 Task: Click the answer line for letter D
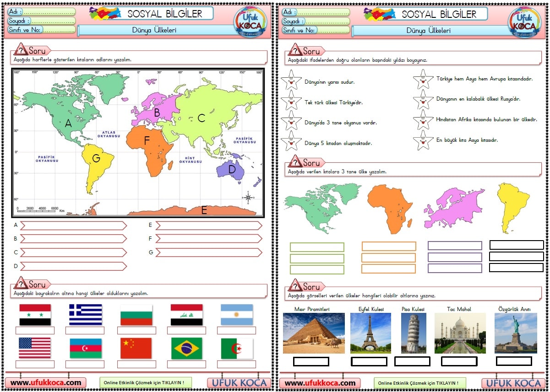point(73,266)
